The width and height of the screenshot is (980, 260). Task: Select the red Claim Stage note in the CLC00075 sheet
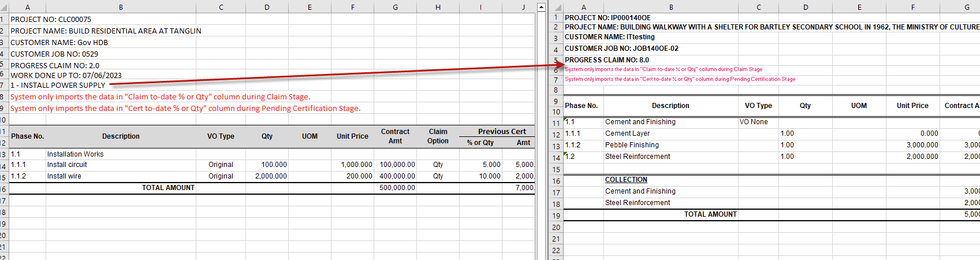(160, 96)
